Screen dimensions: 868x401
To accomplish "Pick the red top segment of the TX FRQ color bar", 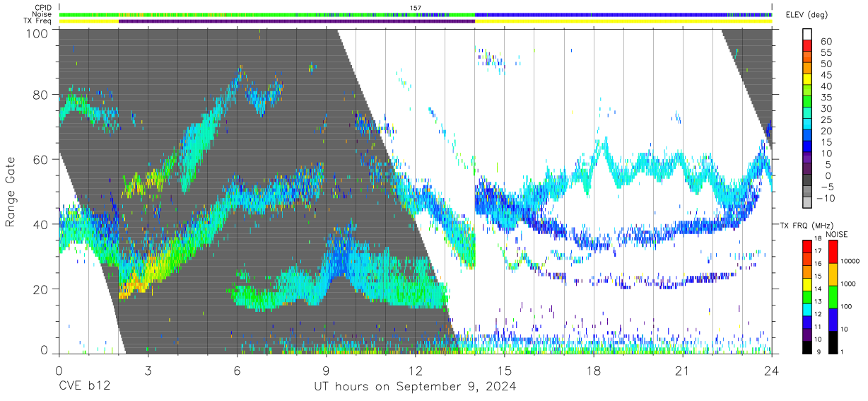I will click(x=807, y=246).
